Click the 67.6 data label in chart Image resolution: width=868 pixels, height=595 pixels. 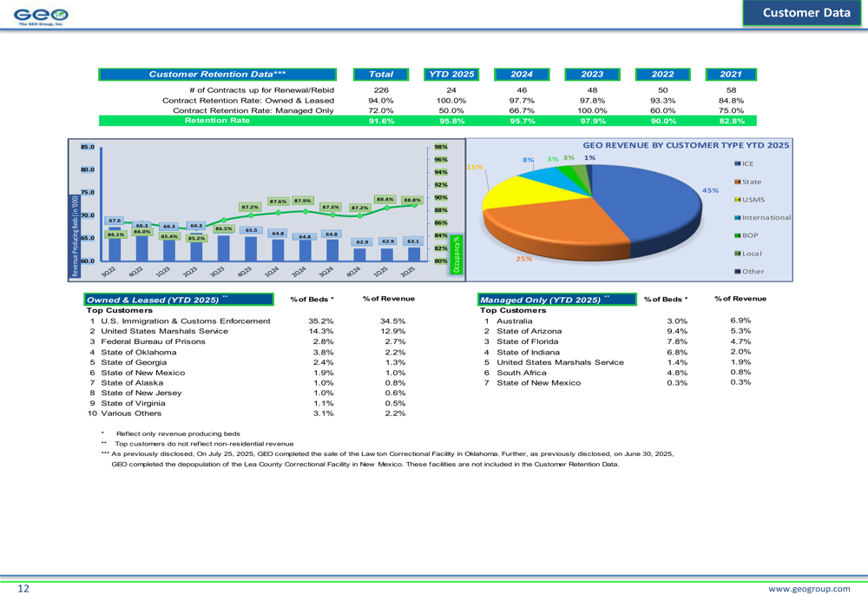tap(115, 221)
